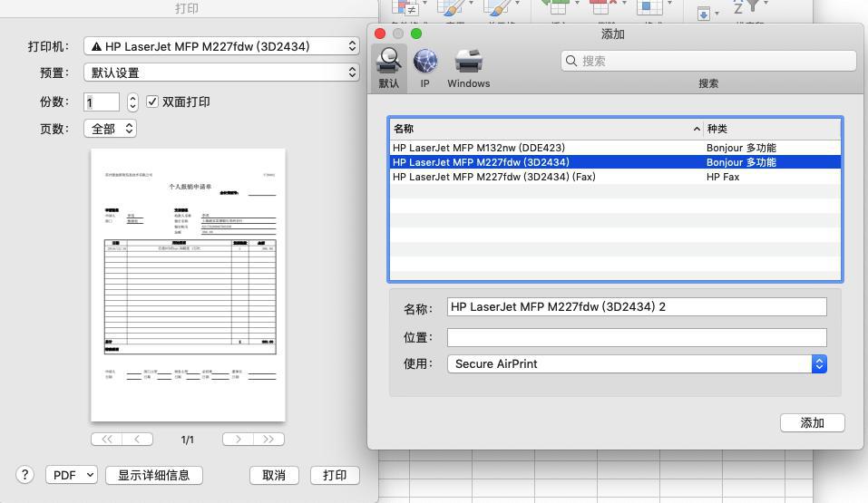868x503 pixels.
Task: Click Excel ribbon Conditional Formatting icon
Action: pos(405,8)
